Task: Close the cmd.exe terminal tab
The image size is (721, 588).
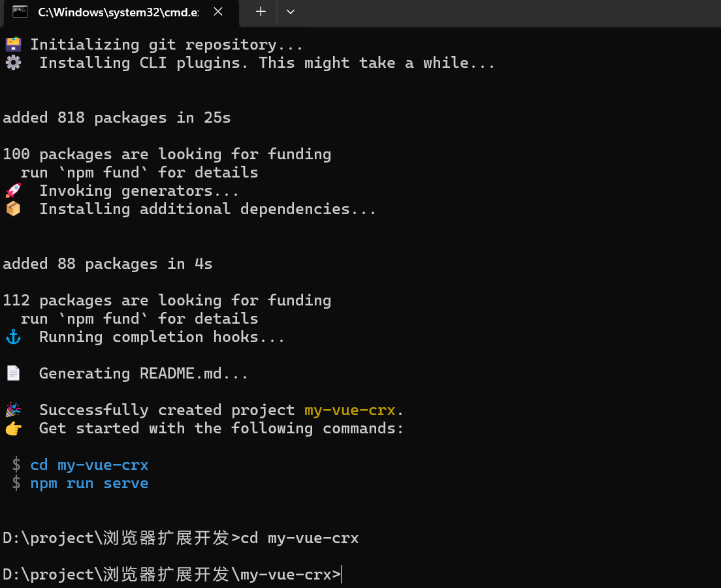Action: click(218, 12)
